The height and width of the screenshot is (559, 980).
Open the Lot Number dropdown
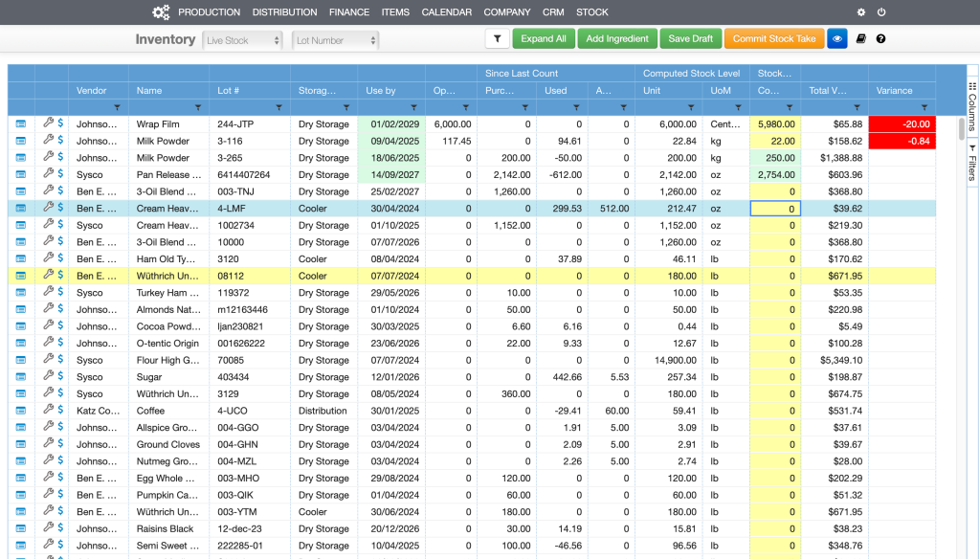coord(335,40)
